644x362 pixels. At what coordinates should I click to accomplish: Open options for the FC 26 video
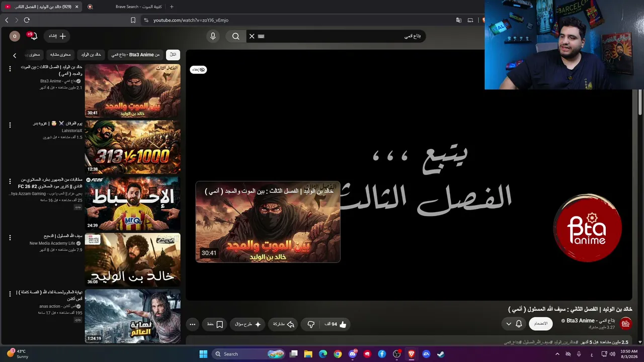point(10,182)
